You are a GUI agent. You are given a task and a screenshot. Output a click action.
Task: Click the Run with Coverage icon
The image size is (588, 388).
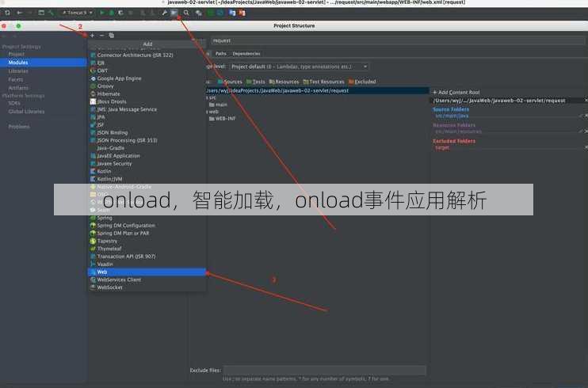pyautogui.click(x=120, y=13)
